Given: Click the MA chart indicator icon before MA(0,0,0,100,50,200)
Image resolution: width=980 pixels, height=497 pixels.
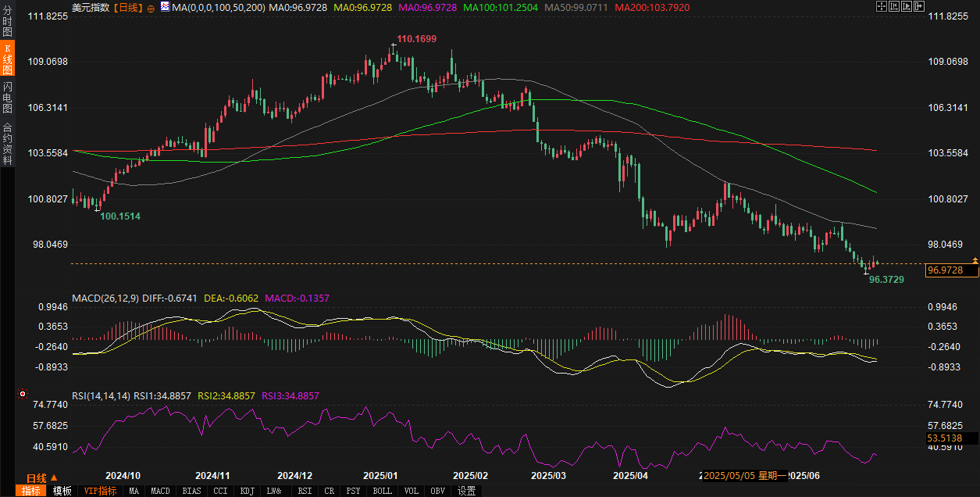Looking at the screenshot, I should click(165, 6).
